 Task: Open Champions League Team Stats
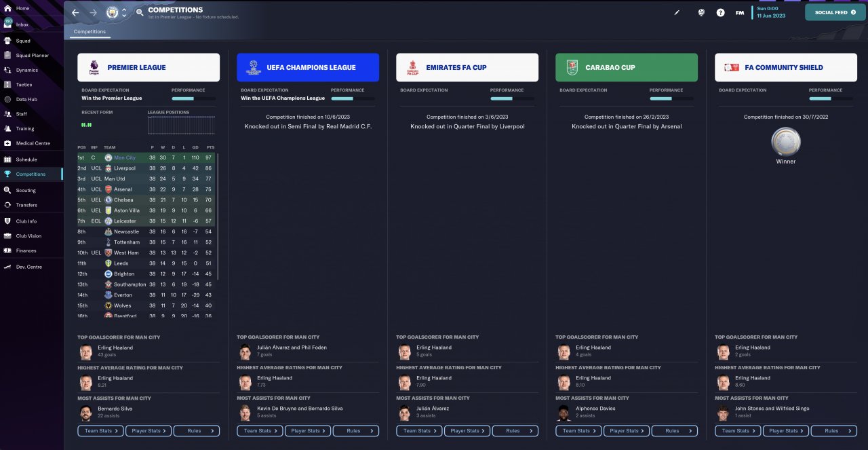pyautogui.click(x=260, y=431)
